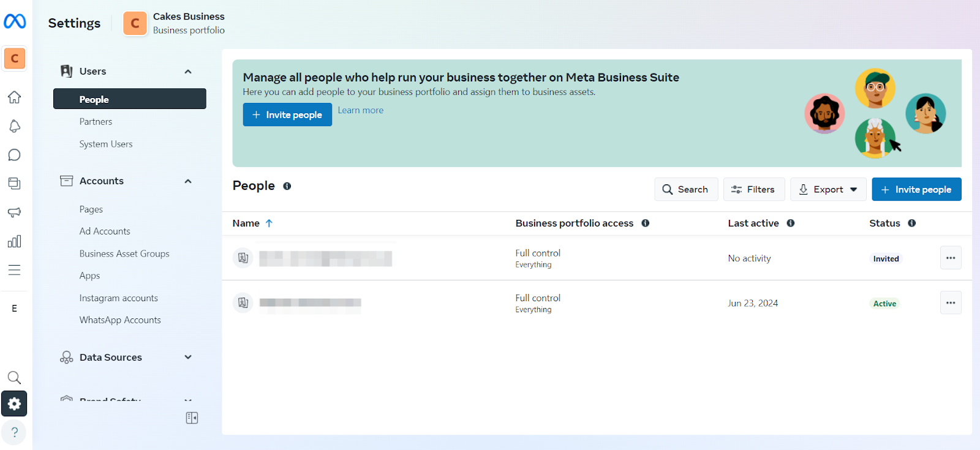The width and height of the screenshot is (980, 450).
Task: Click the Invited status badge
Action: click(x=886, y=259)
